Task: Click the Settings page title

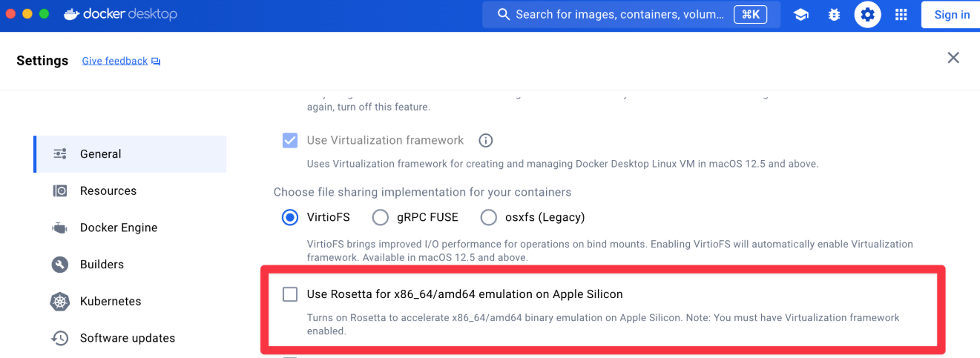Action: [x=42, y=61]
